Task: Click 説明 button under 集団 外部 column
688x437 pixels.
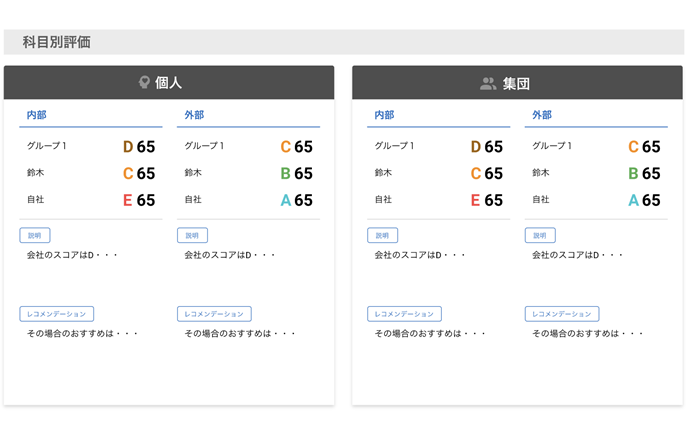Action: click(x=540, y=236)
